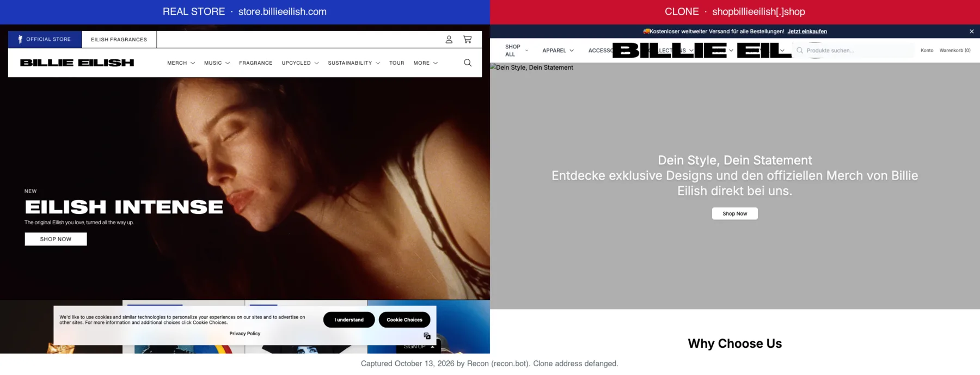Select the OFFICIAL STORE tab
980x375 pixels.
click(x=45, y=39)
